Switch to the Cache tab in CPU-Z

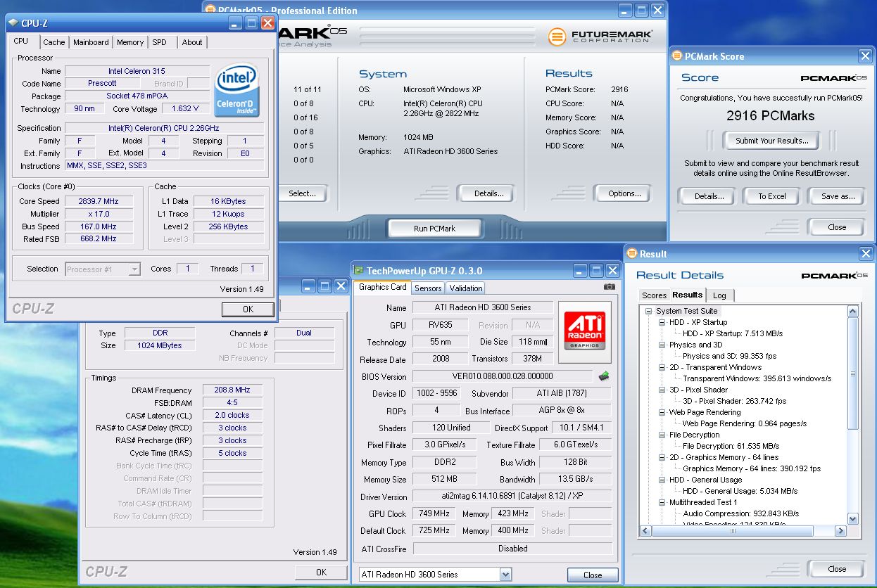click(x=54, y=42)
